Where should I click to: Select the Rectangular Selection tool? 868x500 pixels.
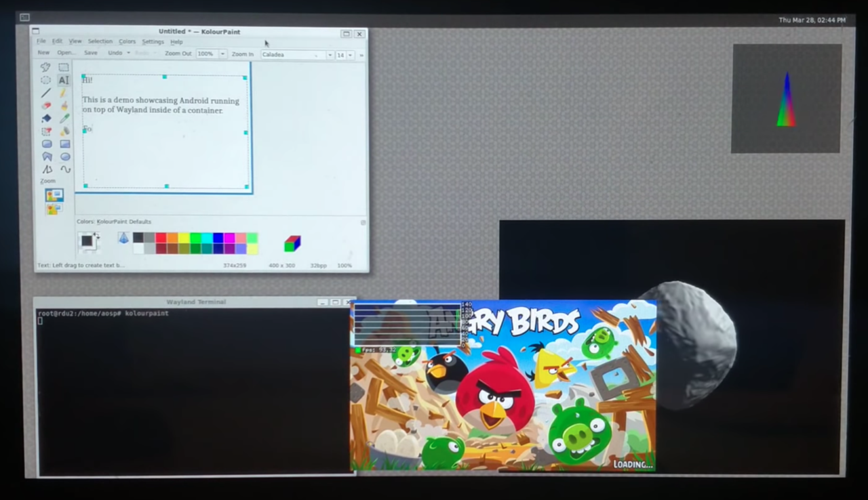[x=64, y=67]
